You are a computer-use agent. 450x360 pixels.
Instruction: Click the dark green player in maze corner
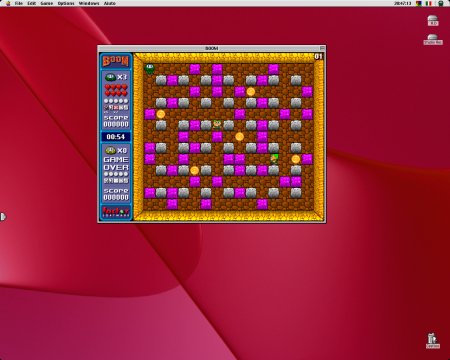pos(150,69)
